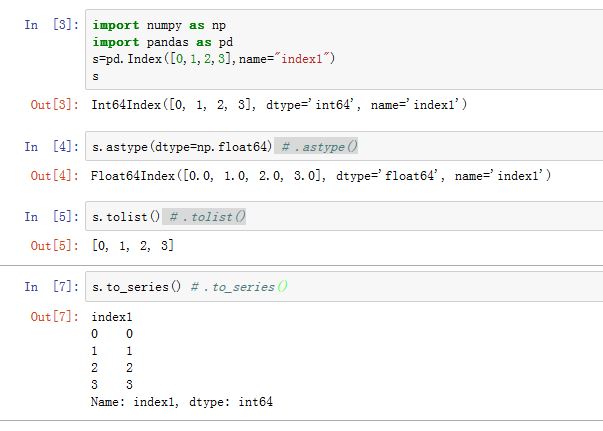The height and width of the screenshot is (431, 603).
Task: Click the '# .astype()' comment
Action: tap(319, 147)
